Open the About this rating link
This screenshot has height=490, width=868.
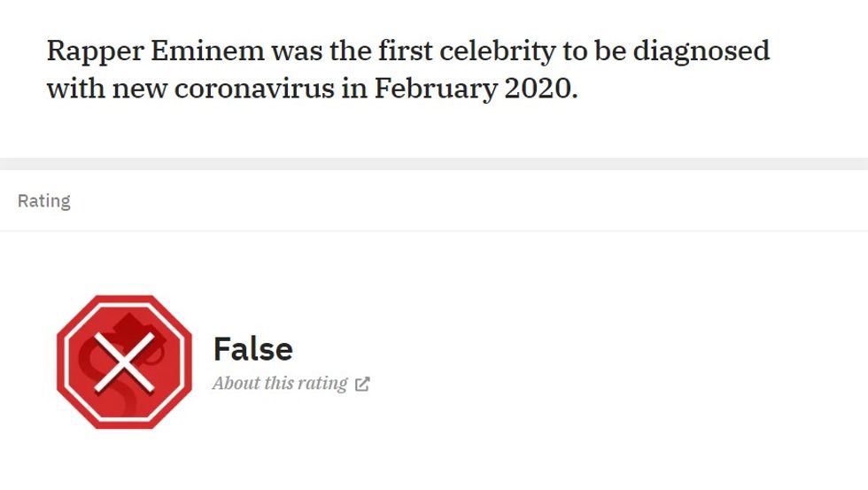pos(280,384)
